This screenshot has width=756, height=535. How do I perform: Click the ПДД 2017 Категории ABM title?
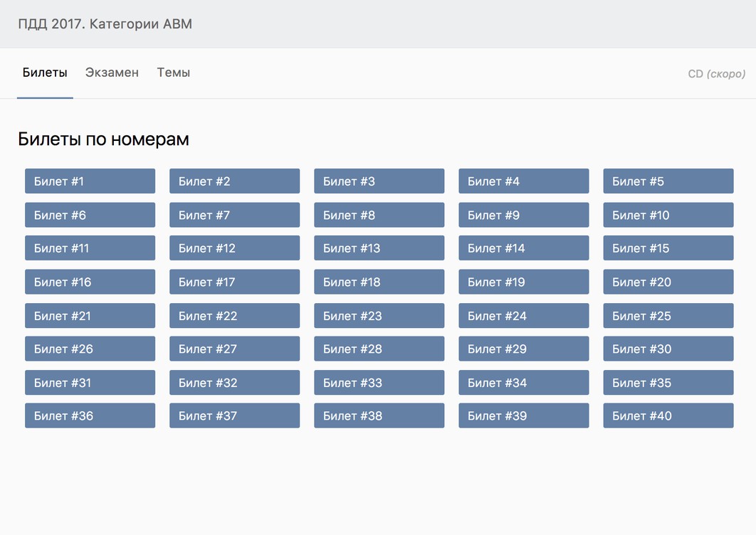pos(105,24)
